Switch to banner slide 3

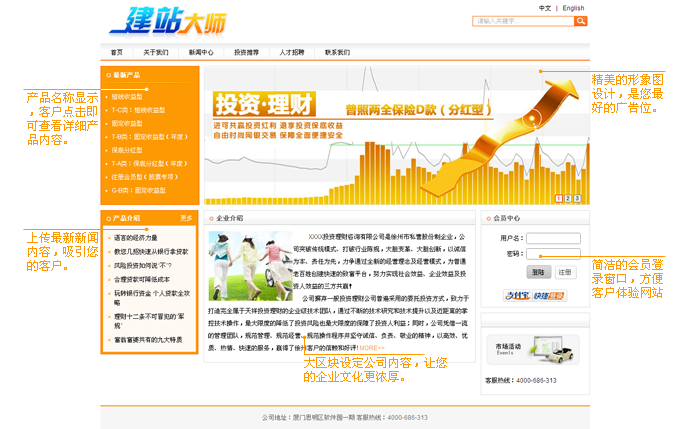pyautogui.click(x=576, y=198)
